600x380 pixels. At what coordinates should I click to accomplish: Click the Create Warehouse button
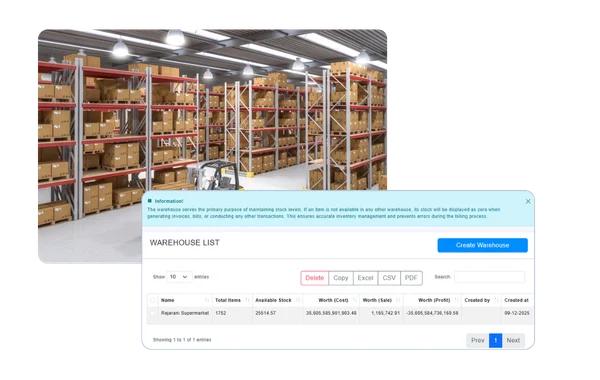(482, 245)
